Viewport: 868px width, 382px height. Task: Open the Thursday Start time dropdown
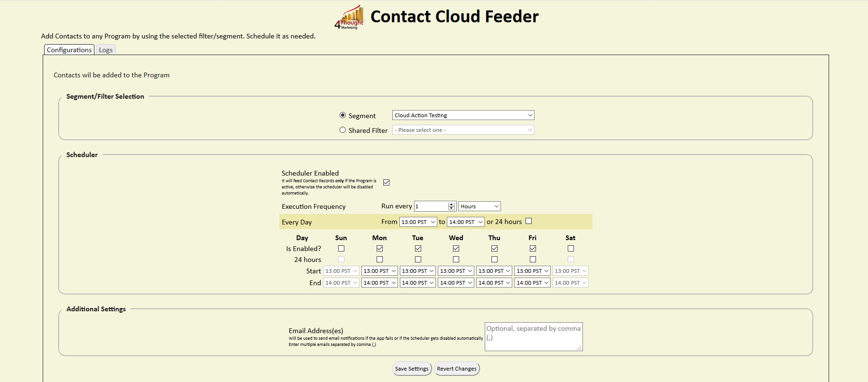494,271
